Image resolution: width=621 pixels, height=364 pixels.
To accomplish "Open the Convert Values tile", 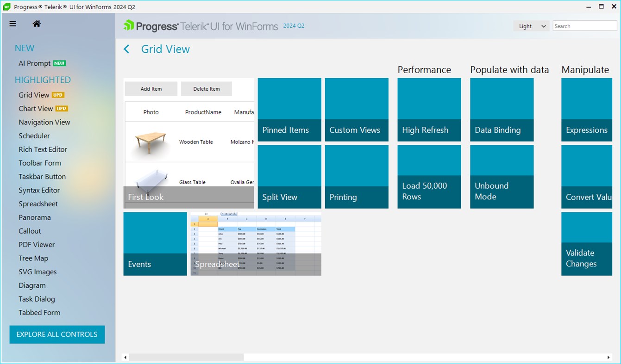I will [587, 177].
